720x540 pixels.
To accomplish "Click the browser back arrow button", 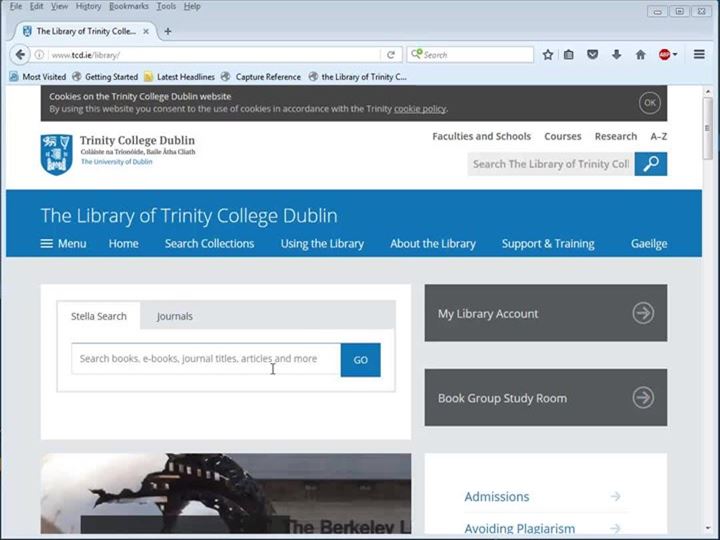I will pos(20,55).
